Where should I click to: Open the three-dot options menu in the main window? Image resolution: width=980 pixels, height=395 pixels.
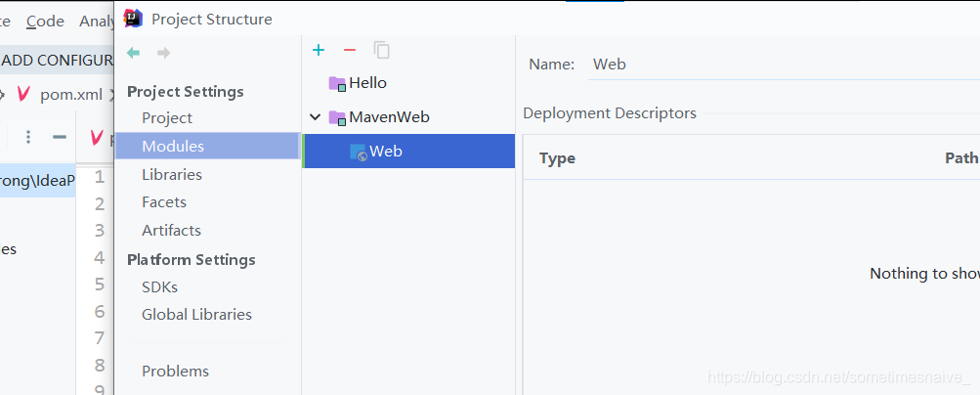click(x=28, y=138)
